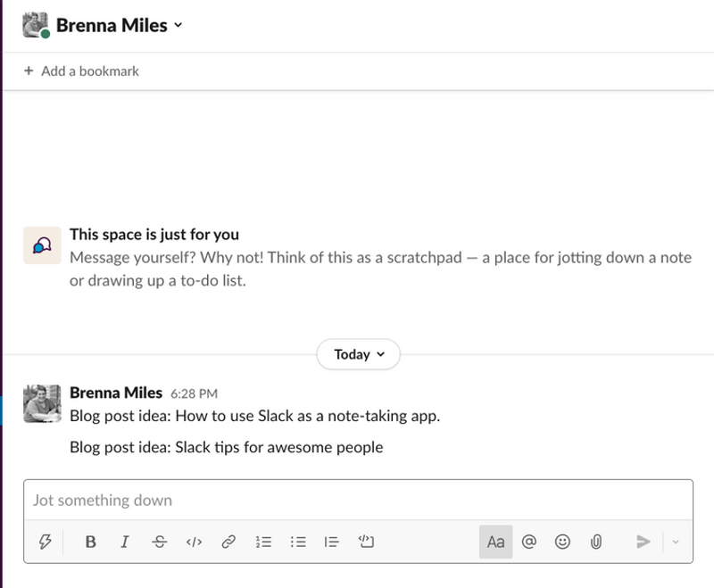This screenshot has height=588, width=714.
Task: Toggle bold text formatting
Action: point(90,542)
